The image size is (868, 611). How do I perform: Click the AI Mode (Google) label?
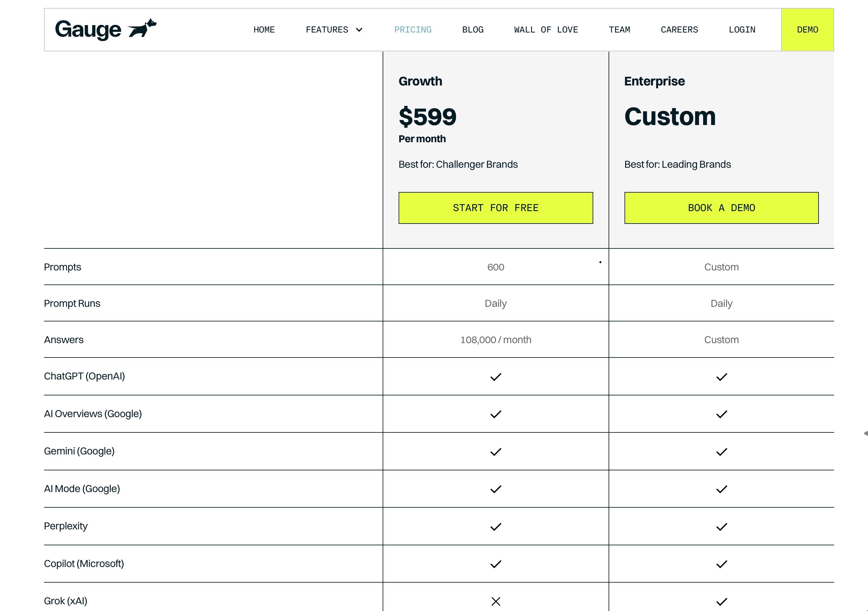click(x=82, y=489)
